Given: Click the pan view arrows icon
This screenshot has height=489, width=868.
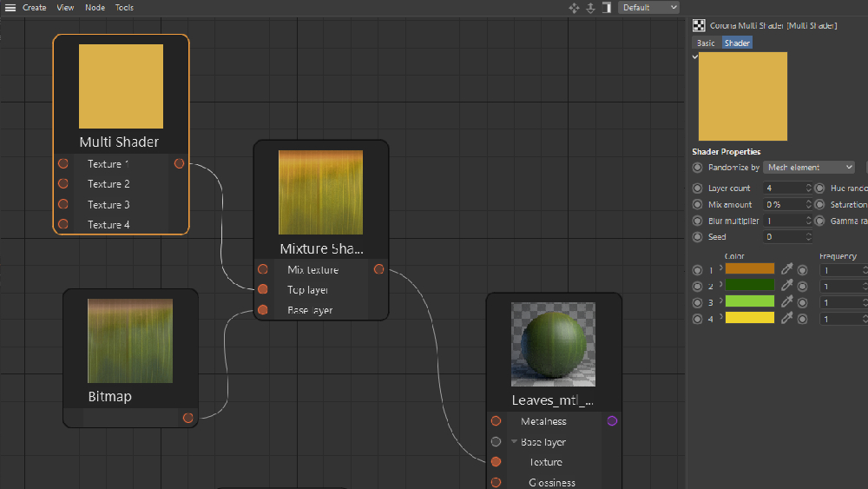Looking at the screenshot, I should [x=574, y=8].
